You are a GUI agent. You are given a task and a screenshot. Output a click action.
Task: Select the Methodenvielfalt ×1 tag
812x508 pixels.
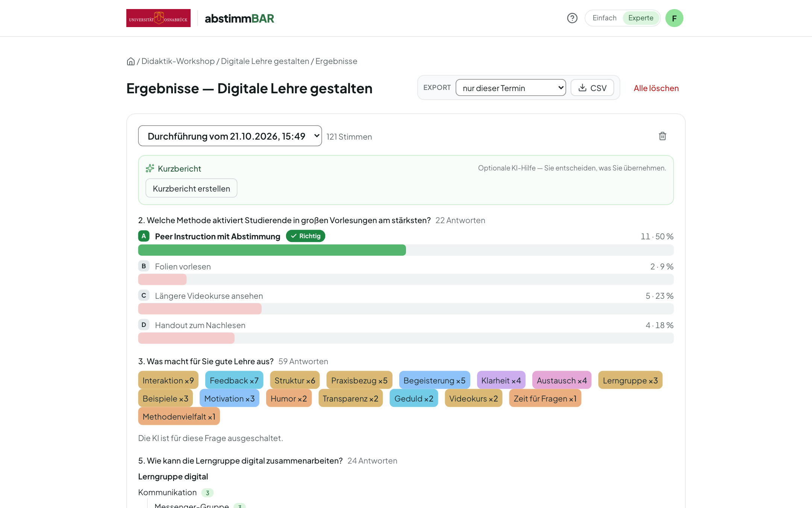point(179,416)
